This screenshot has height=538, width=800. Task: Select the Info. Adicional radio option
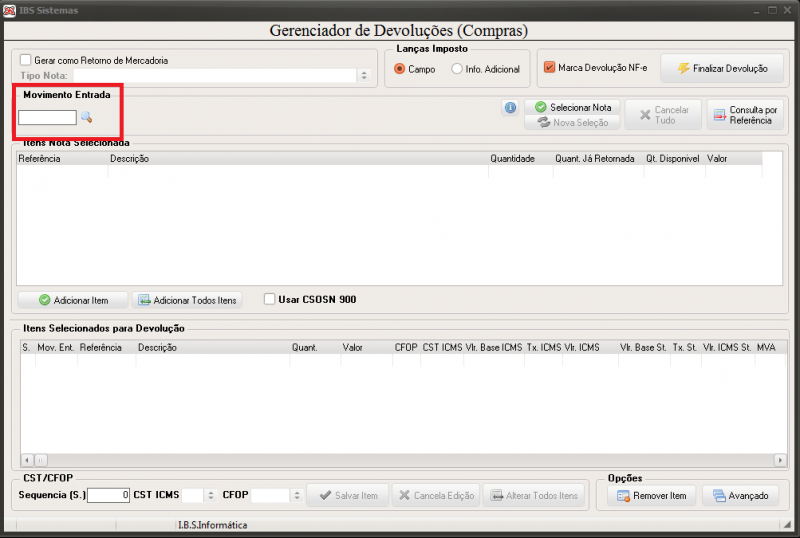pyautogui.click(x=457, y=68)
